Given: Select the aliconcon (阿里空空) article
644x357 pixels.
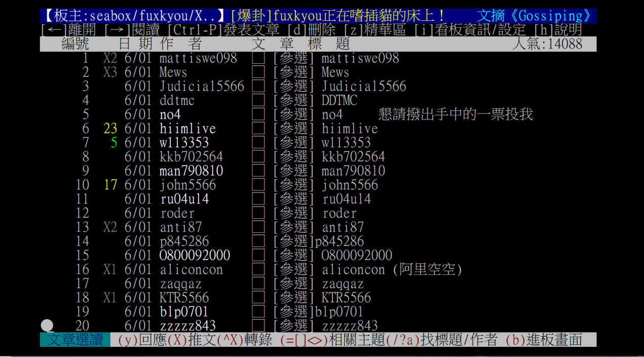Looking at the screenshot, I should click(367, 269).
